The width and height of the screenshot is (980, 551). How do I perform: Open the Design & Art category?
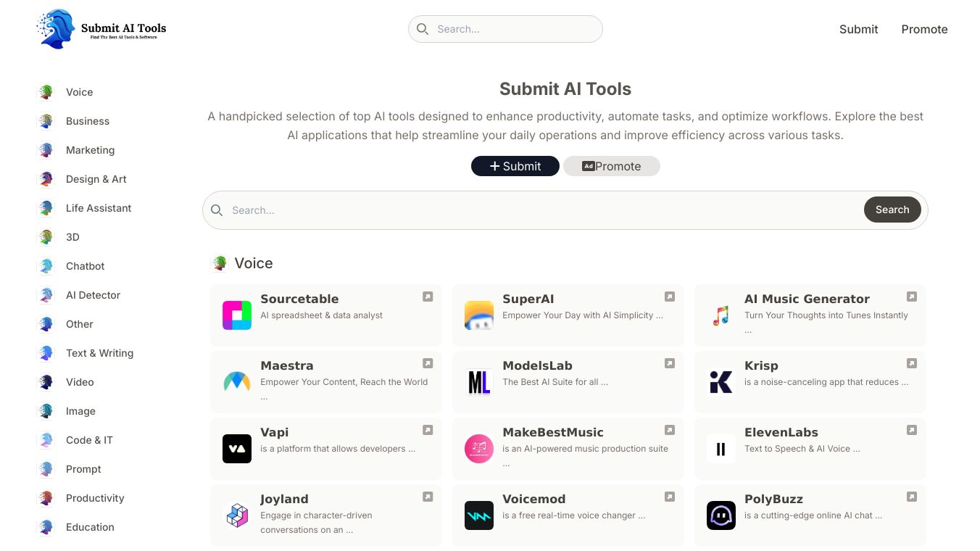pos(96,179)
